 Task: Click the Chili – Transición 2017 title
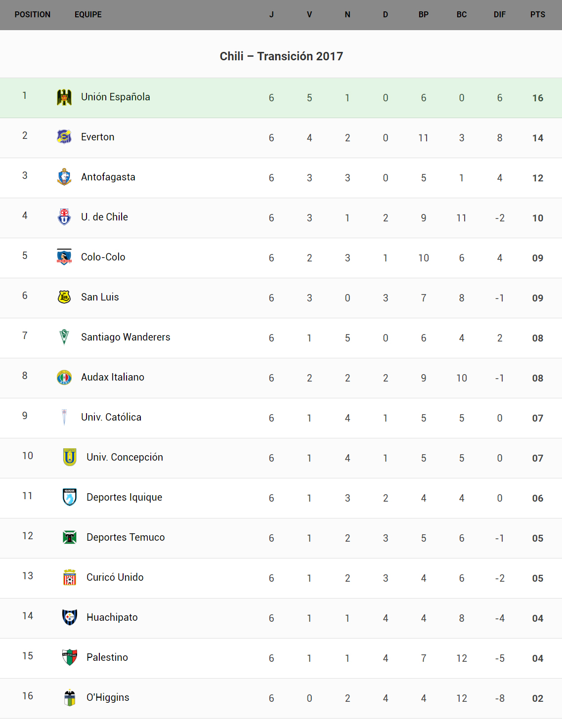point(281,56)
